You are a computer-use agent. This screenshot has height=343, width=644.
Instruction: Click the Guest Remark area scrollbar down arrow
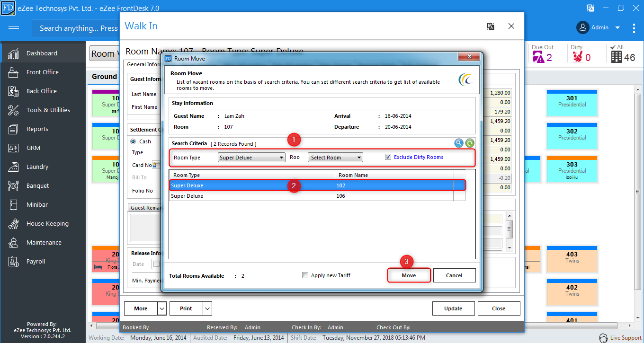510,247
